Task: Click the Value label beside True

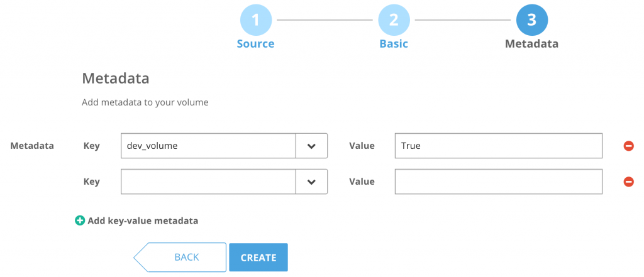Action: (x=362, y=146)
